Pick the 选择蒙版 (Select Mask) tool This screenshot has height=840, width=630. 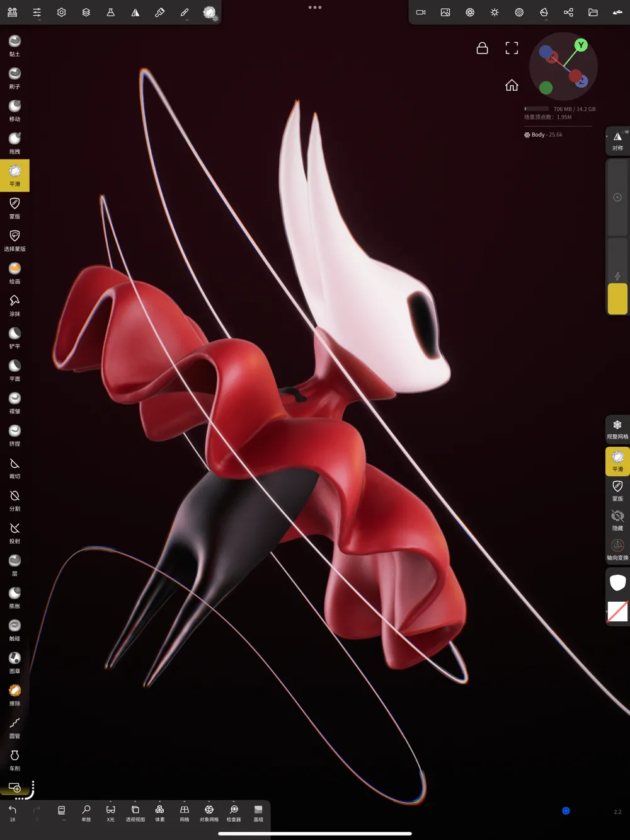(14, 240)
